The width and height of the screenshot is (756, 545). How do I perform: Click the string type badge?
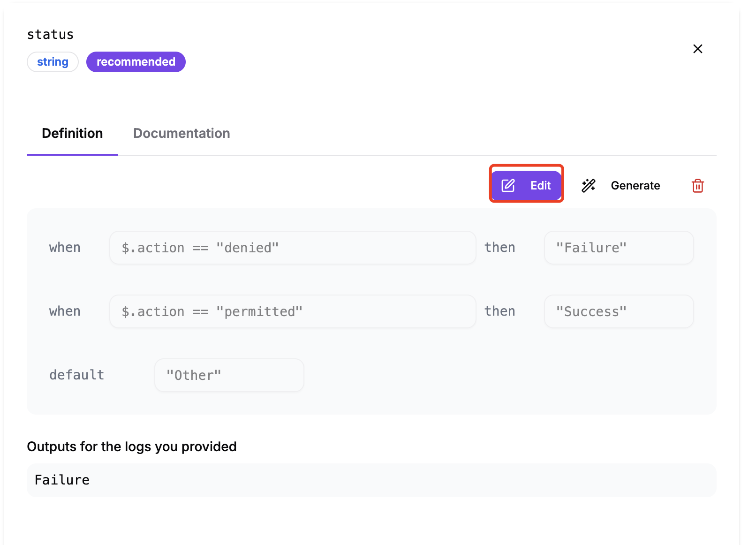[x=53, y=62]
